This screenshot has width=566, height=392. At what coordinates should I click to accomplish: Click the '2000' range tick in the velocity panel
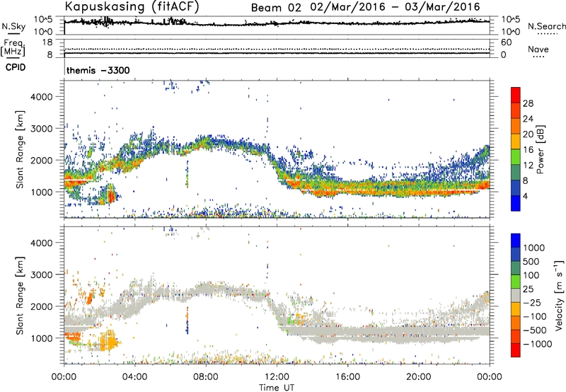(x=42, y=306)
